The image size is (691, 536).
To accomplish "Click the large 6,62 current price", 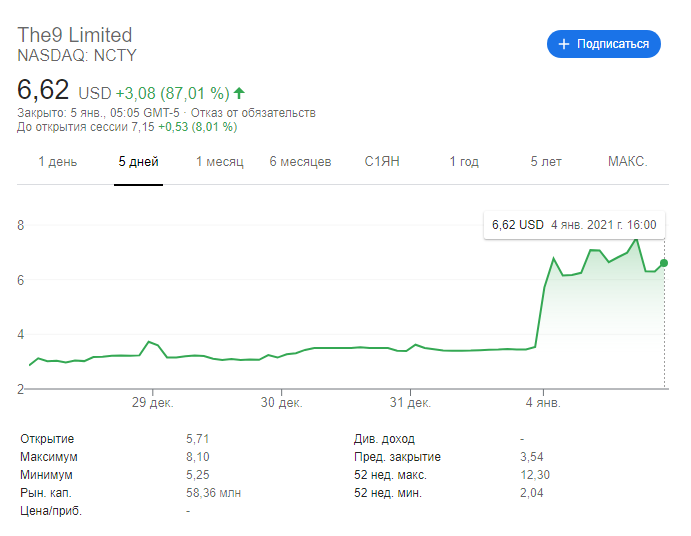I will (x=43, y=89).
